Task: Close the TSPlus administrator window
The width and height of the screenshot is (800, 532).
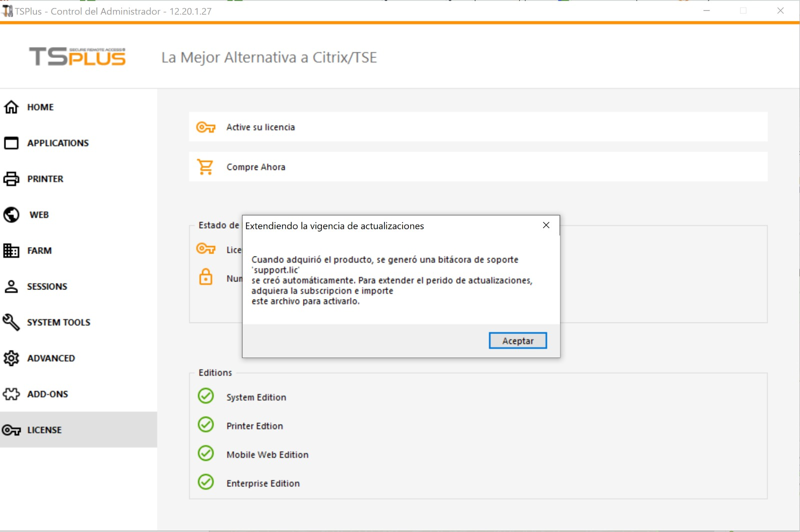Action: (780, 10)
